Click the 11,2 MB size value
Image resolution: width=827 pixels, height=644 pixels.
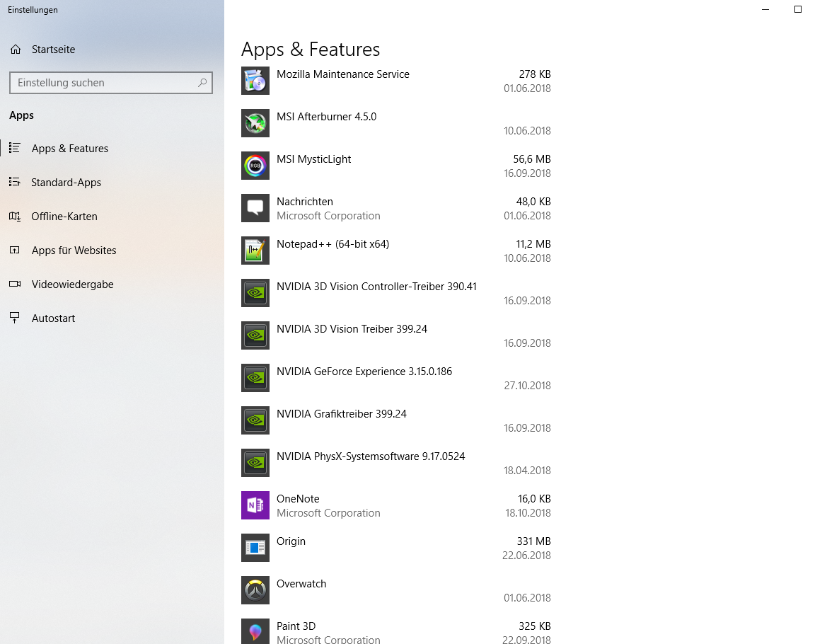(x=533, y=244)
